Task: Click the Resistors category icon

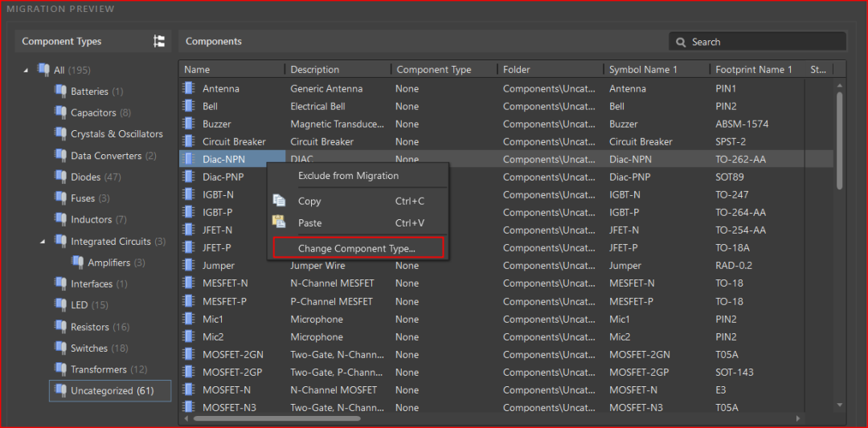Action: coord(59,327)
